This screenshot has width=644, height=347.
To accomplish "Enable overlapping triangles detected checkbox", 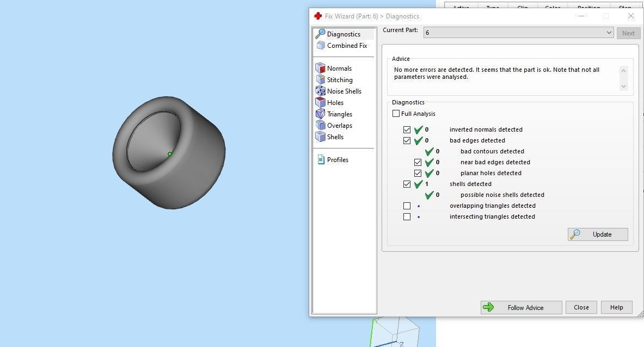I will point(407,206).
